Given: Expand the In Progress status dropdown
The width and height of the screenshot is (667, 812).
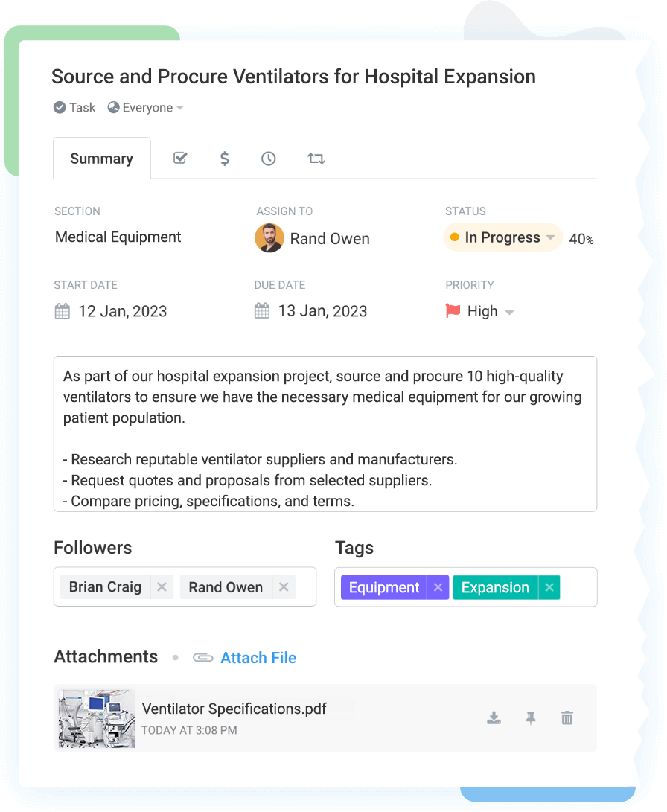Looking at the screenshot, I should pos(551,237).
